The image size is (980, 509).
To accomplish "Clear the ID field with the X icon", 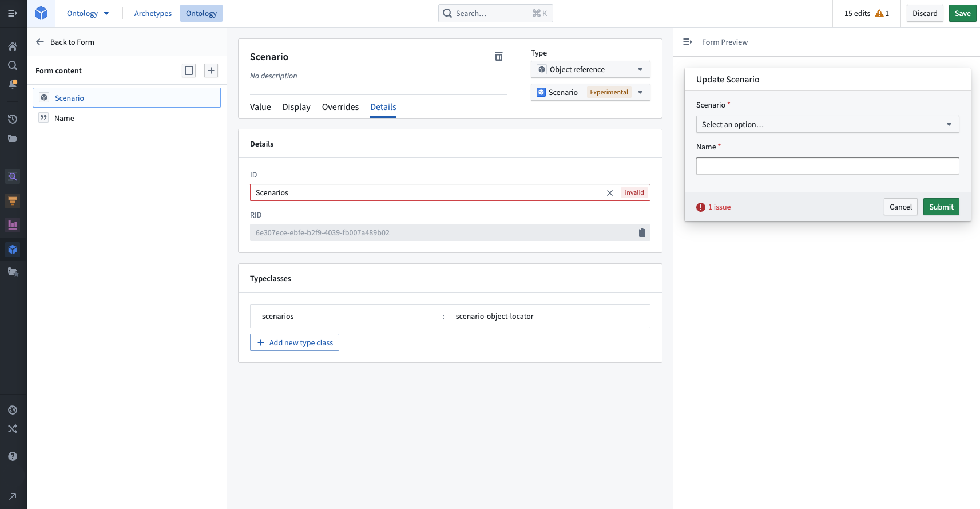I will click(x=610, y=193).
